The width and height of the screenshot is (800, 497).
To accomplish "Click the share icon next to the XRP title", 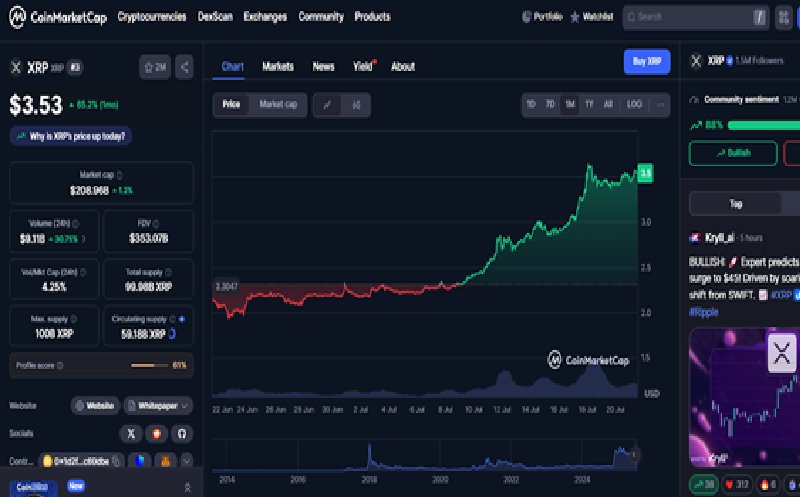I will click(184, 67).
